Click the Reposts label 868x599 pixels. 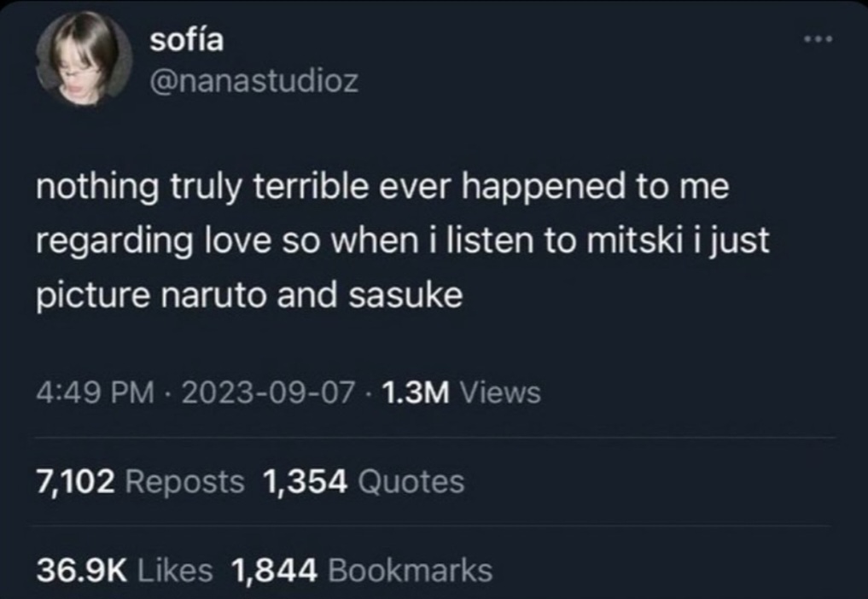point(184,482)
